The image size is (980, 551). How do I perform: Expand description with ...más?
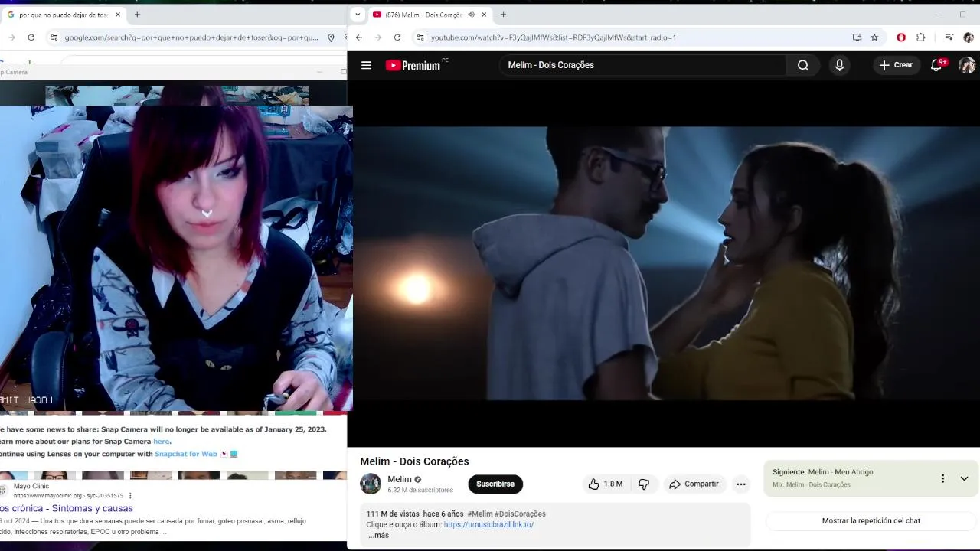pos(378,535)
